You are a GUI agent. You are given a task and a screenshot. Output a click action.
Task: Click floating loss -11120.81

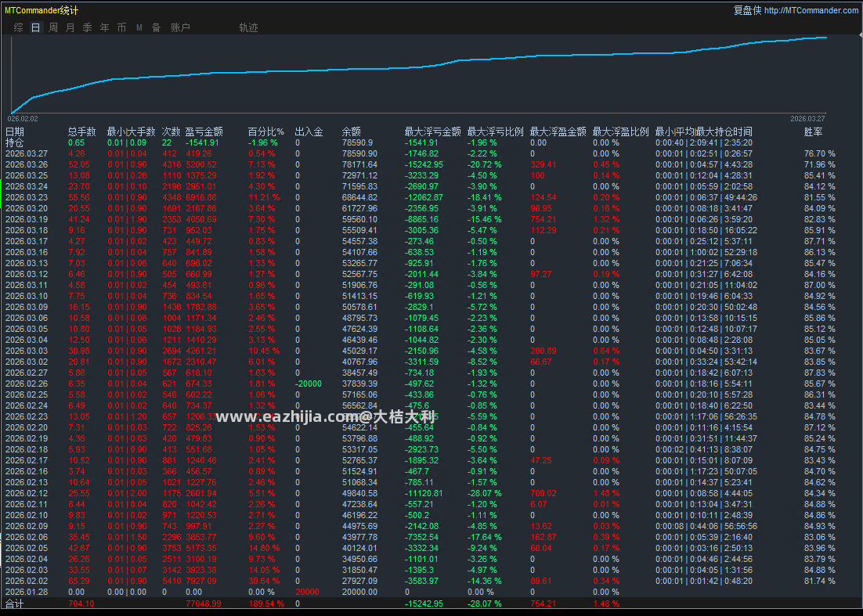pyautogui.click(x=424, y=493)
